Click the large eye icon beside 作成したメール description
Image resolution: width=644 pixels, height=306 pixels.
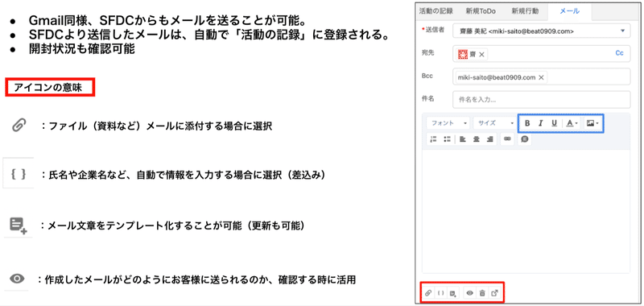(17, 279)
